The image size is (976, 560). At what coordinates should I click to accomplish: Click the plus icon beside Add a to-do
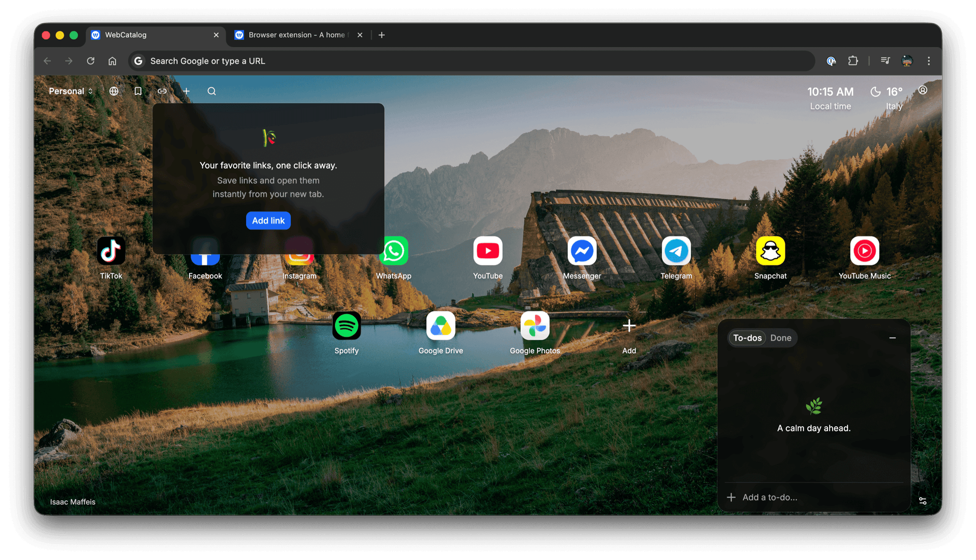pos(731,497)
